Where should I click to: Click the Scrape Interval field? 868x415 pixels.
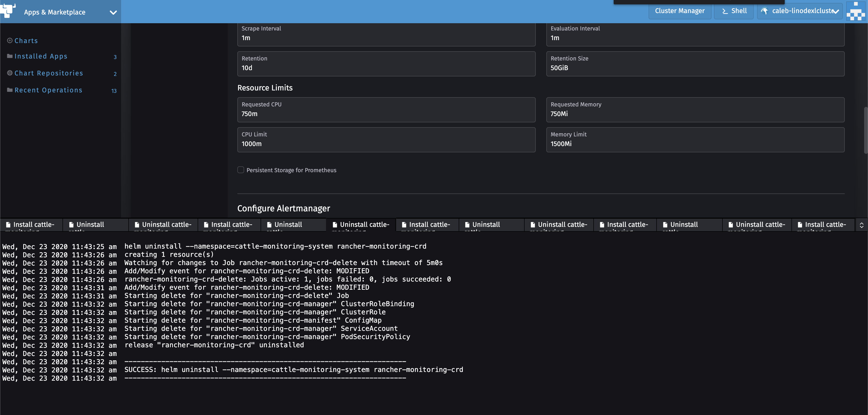coord(386,38)
